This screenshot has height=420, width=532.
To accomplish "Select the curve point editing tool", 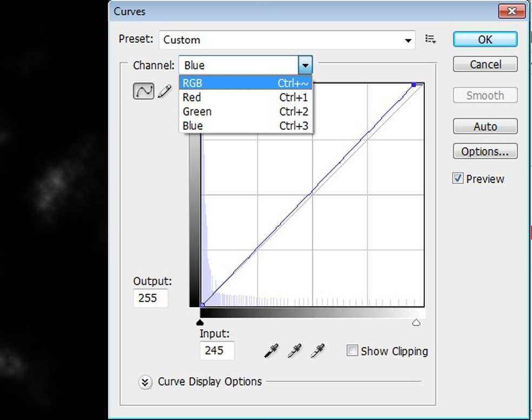I will click(x=143, y=91).
